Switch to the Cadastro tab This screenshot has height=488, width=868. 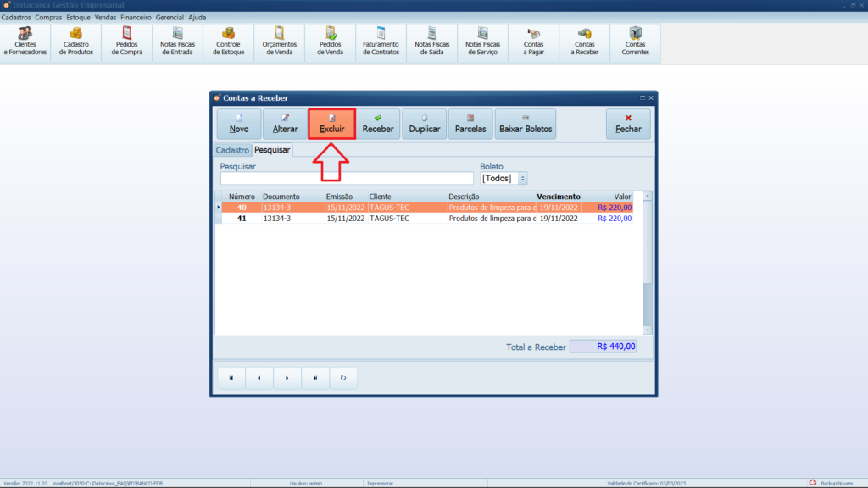(232, 150)
